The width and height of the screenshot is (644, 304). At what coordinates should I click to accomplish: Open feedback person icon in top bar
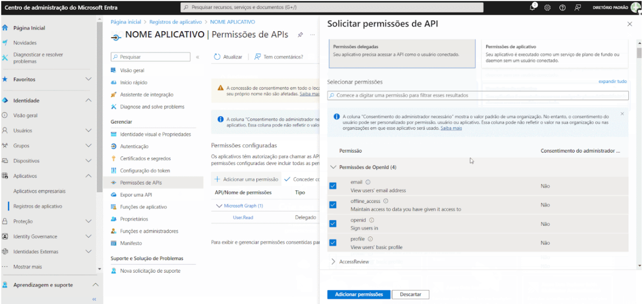tap(578, 8)
